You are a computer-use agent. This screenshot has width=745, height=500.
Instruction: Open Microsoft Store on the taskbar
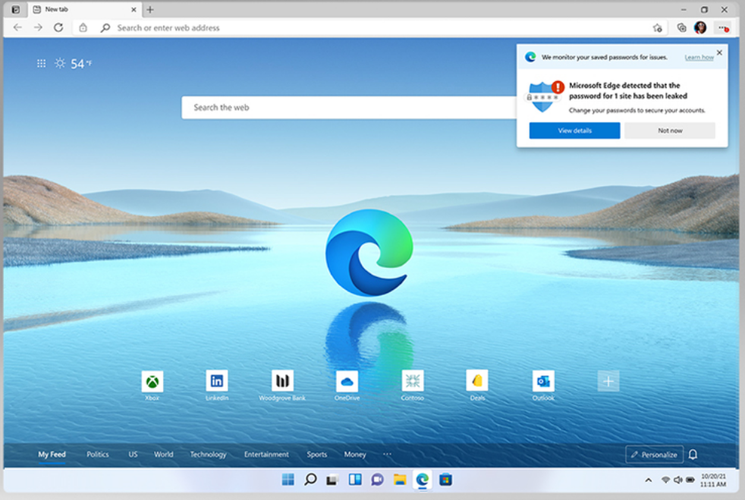click(x=445, y=480)
